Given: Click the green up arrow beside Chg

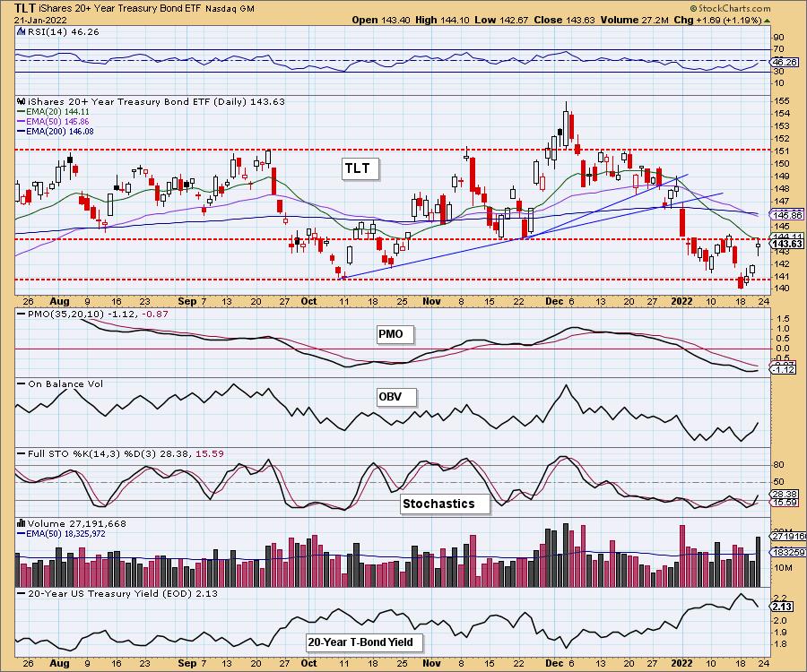Looking at the screenshot, I should (x=767, y=22).
